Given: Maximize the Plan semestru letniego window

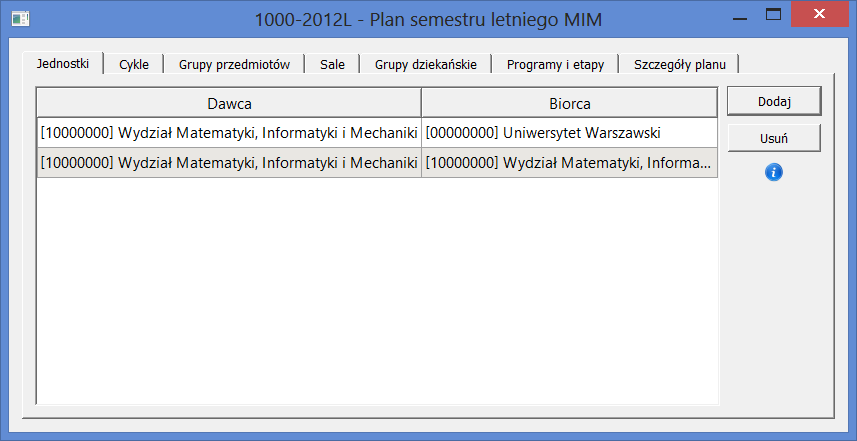Looking at the screenshot, I should click(x=773, y=15).
